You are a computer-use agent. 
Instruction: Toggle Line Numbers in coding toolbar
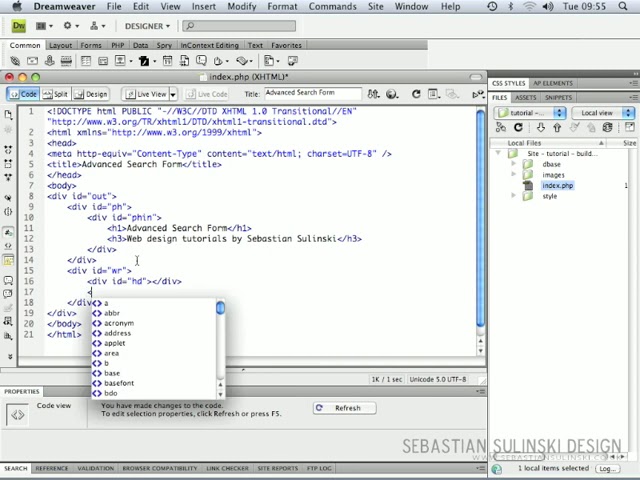click(8, 233)
